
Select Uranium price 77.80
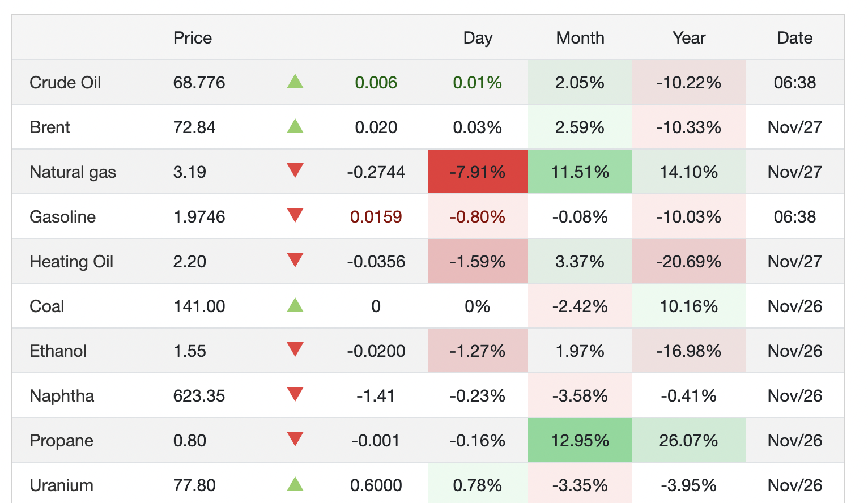click(194, 485)
